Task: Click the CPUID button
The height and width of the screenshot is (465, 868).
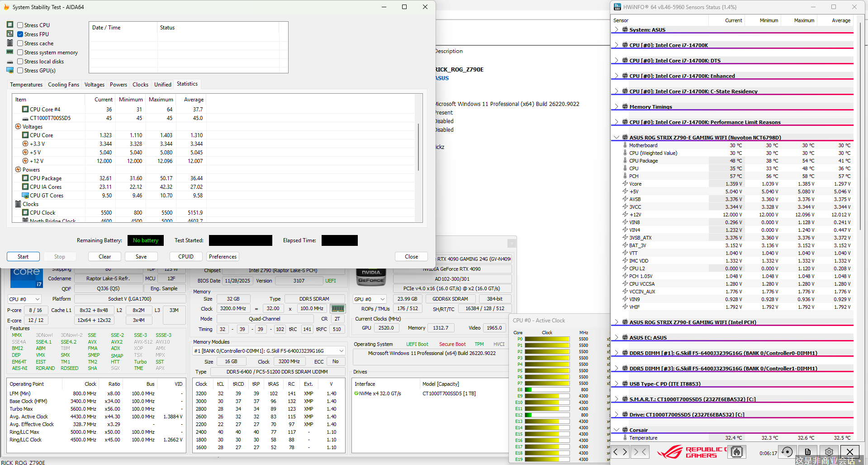Action: 186,257
